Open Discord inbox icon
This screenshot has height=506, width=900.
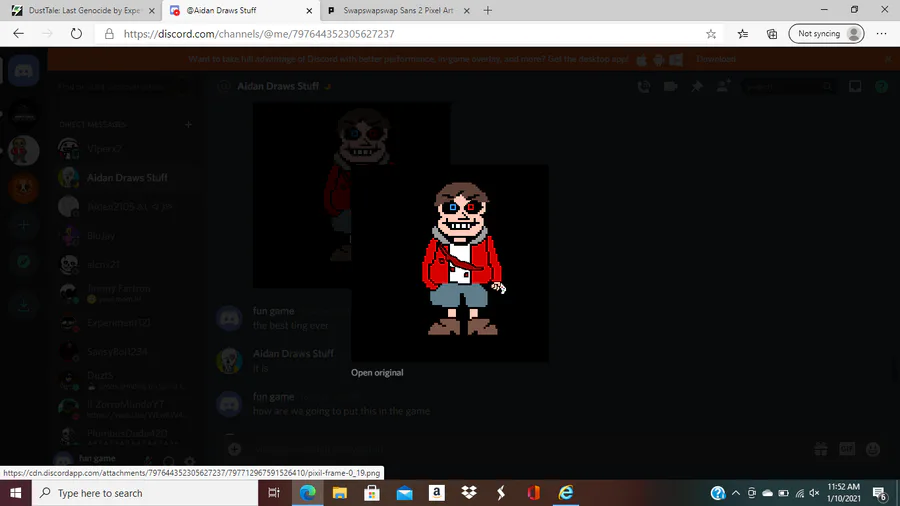click(855, 87)
